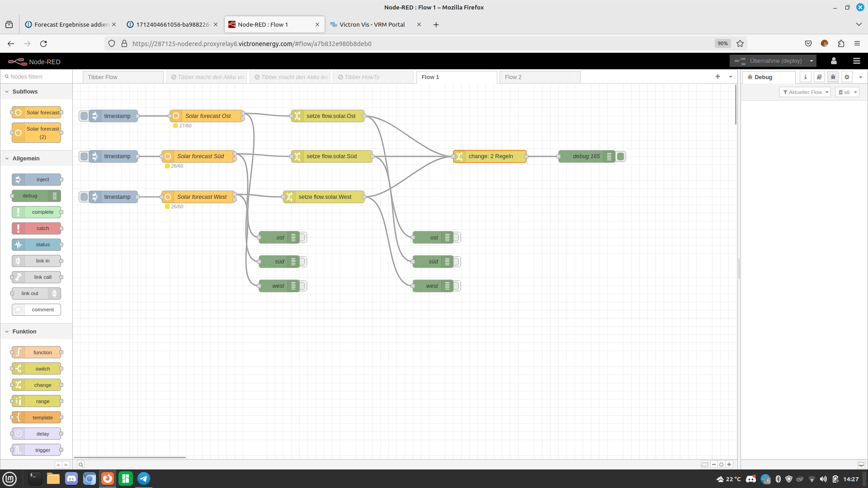
Task: Click the function node icon in sidebar
Action: point(18,352)
